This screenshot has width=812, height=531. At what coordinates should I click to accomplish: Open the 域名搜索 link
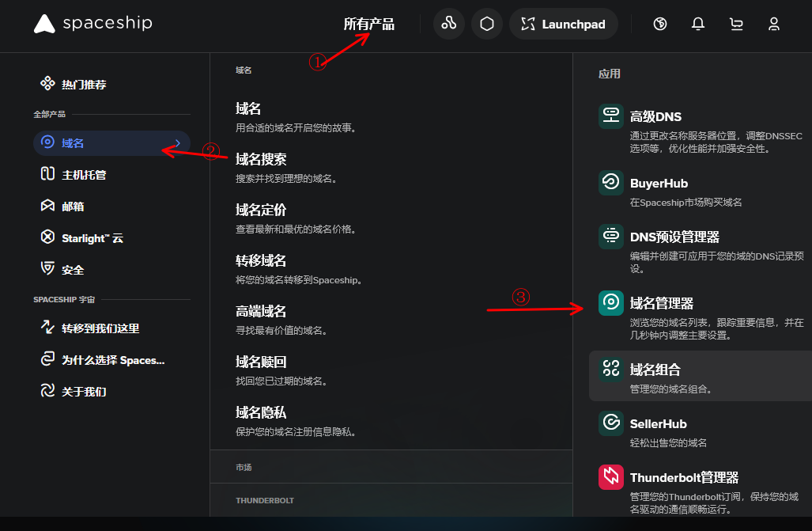[x=261, y=159]
